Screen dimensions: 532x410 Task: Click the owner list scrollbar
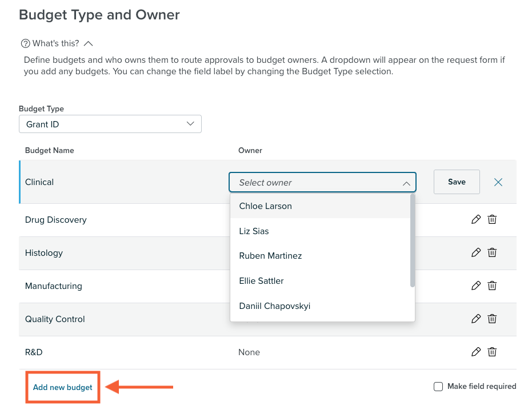pyautogui.click(x=412, y=240)
